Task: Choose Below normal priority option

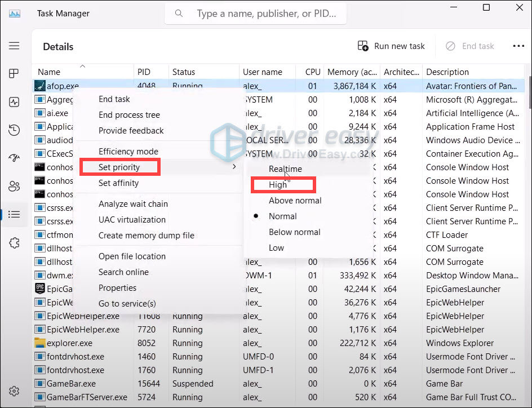Action: [294, 232]
